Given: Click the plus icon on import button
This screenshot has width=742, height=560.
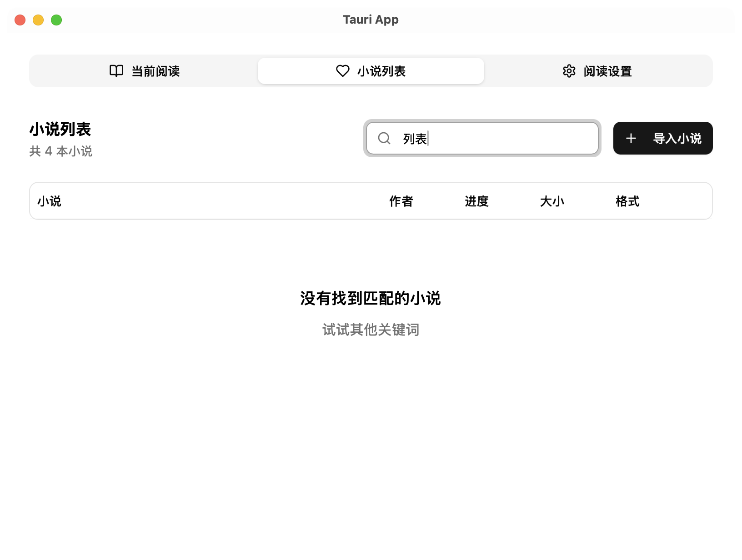Looking at the screenshot, I should point(631,138).
